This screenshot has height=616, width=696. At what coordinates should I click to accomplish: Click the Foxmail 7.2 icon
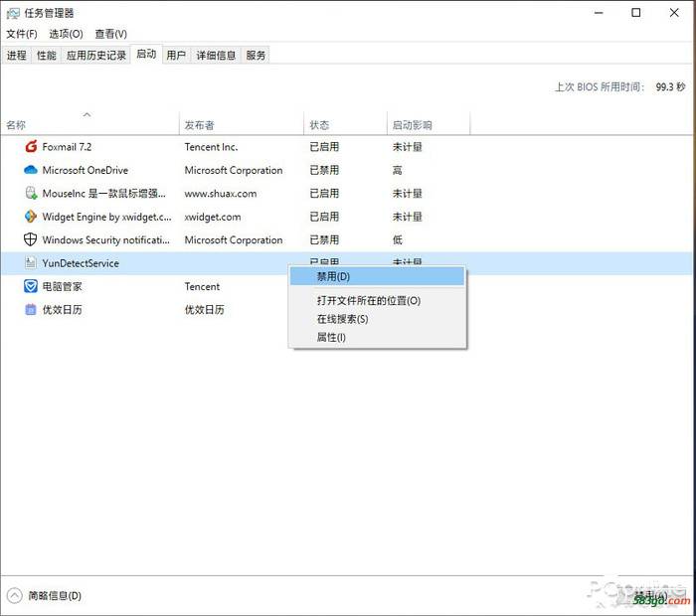31,146
